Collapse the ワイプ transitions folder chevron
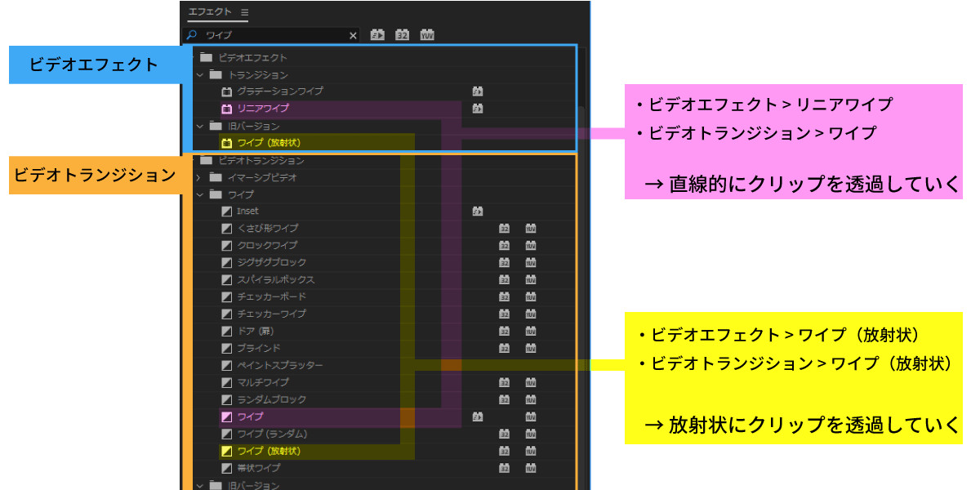This screenshot has width=980, height=490. [x=200, y=194]
